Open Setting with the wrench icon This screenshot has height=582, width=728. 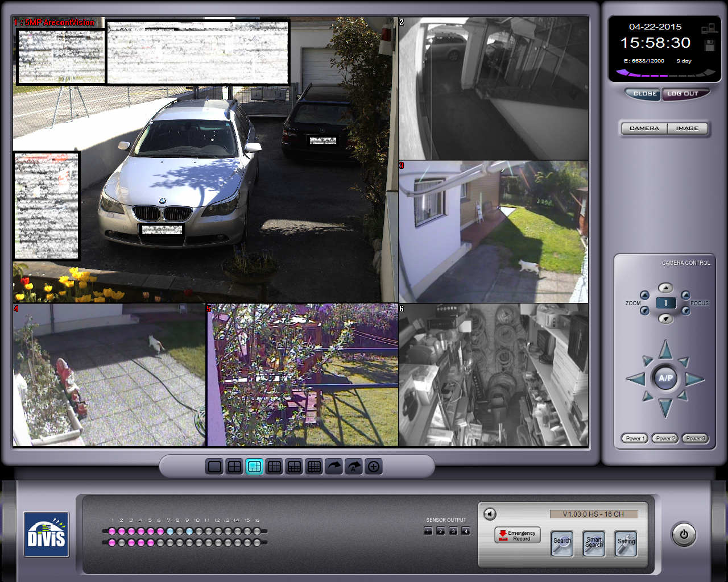point(625,543)
